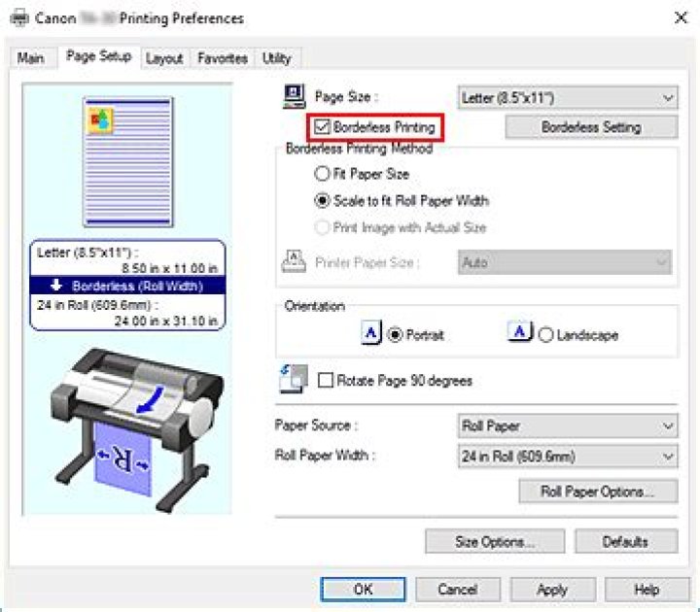Screen dimensions: 700x612
Task: Click the page layout preview thumbnail
Action: coord(128,162)
